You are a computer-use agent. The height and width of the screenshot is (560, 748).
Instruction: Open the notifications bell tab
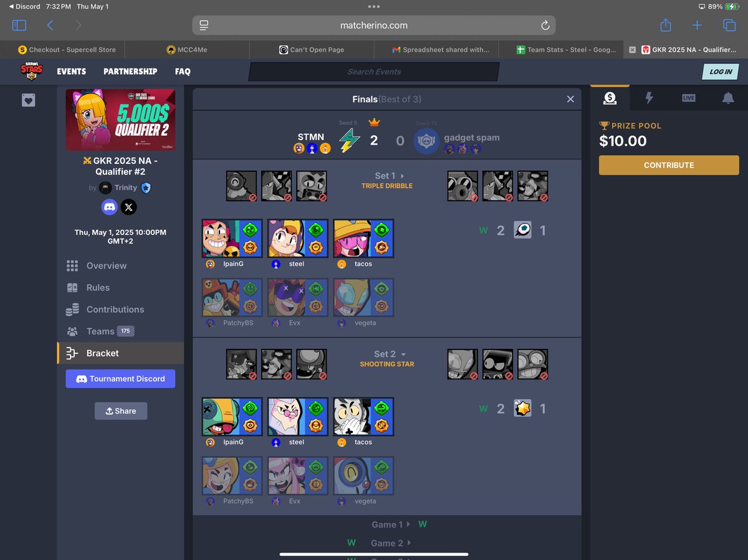(727, 98)
